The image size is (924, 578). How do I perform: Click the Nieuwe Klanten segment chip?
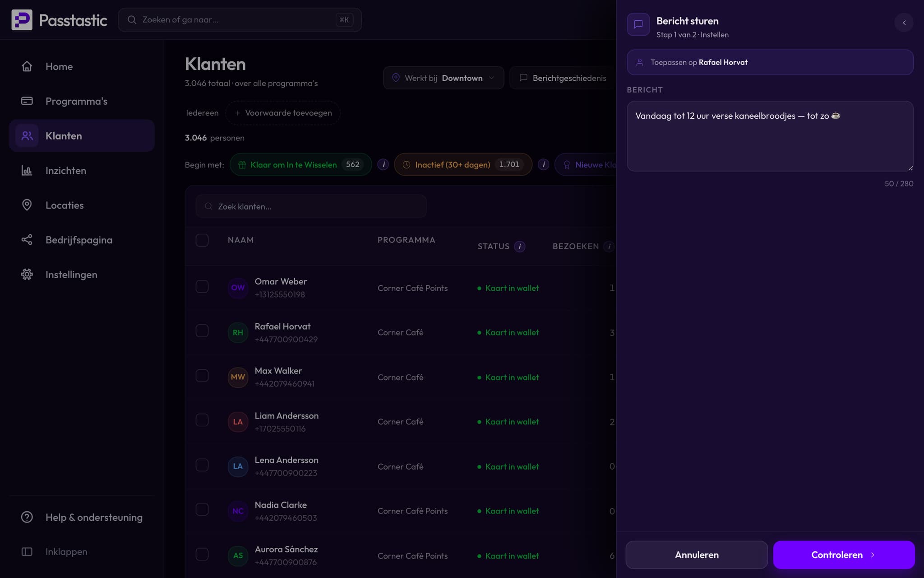(x=586, y=164)
